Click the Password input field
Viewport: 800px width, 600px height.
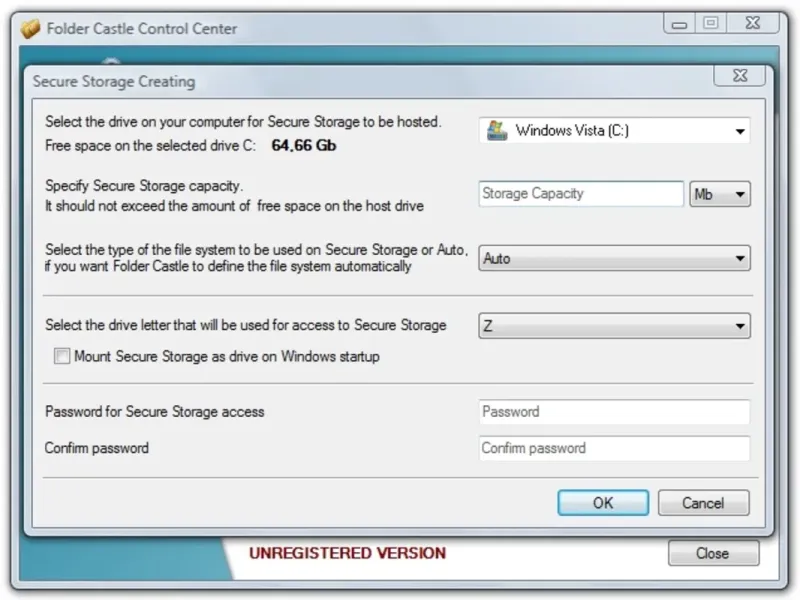click(614, 412)
